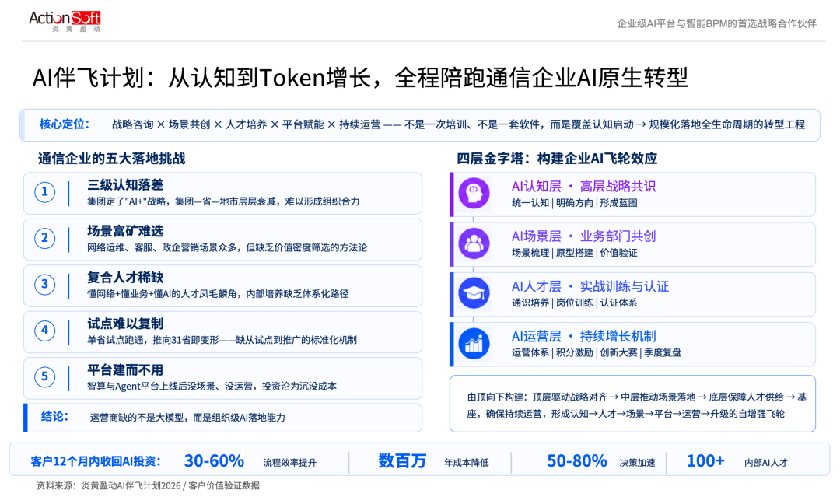Click the AI场景层 people group icon
This screenshot has width=840, height=504.
pyautogui.click(x=474, y=243)
